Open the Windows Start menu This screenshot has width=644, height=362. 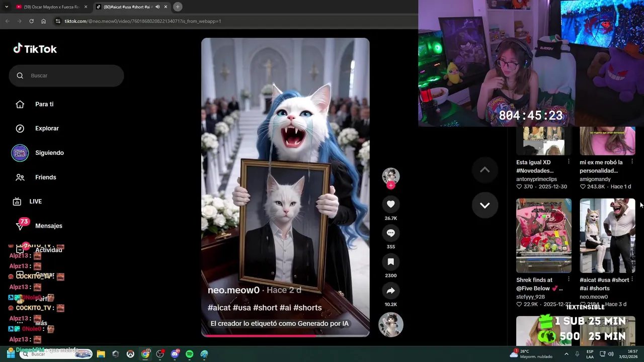click(x=11, y=354)
